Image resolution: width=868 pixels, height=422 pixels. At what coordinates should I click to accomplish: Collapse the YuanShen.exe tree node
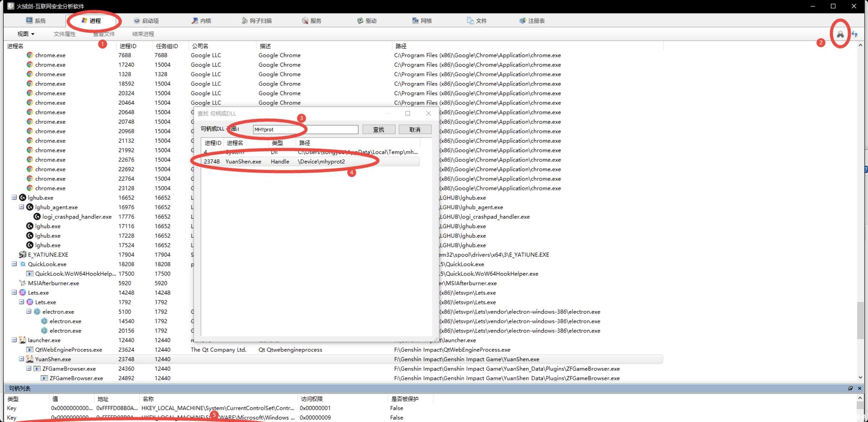tap(21, 359)
